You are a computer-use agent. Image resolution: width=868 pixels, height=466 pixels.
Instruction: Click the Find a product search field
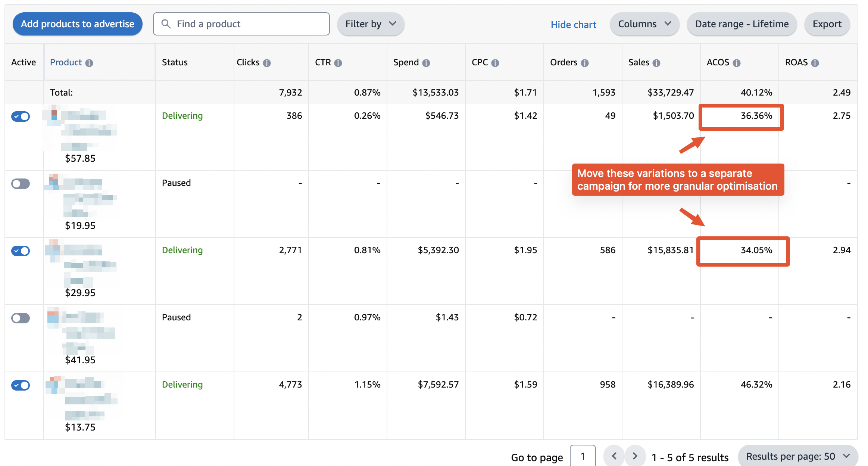point(241,24)
